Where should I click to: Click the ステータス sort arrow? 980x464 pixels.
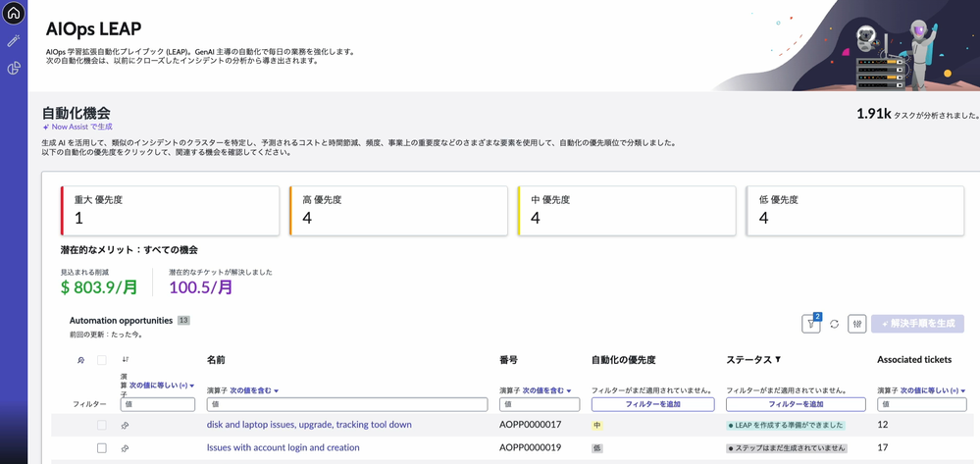pyautogui.click(x=778, y=360)
